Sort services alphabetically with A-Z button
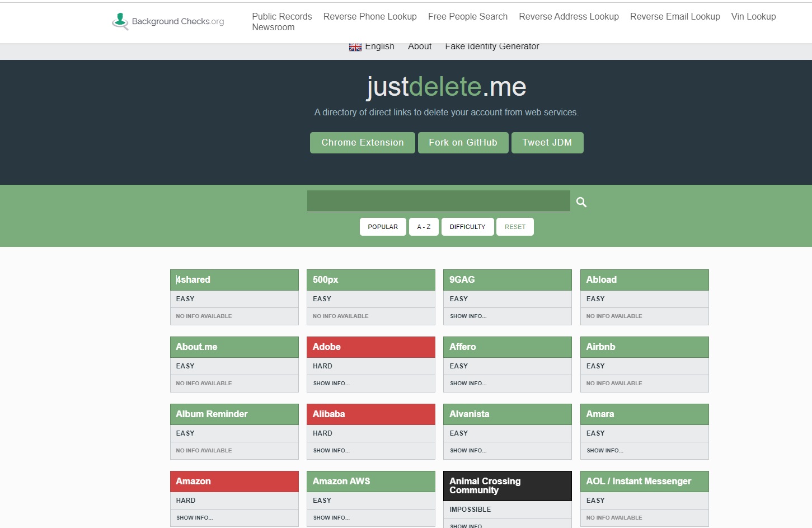 pos(424,226)
